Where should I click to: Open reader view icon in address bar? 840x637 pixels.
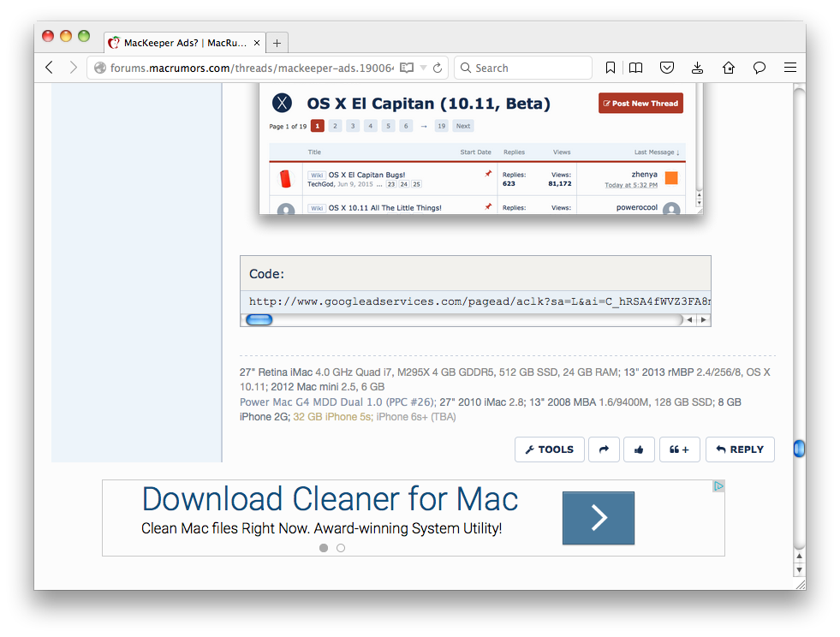[x=407, y=68]
